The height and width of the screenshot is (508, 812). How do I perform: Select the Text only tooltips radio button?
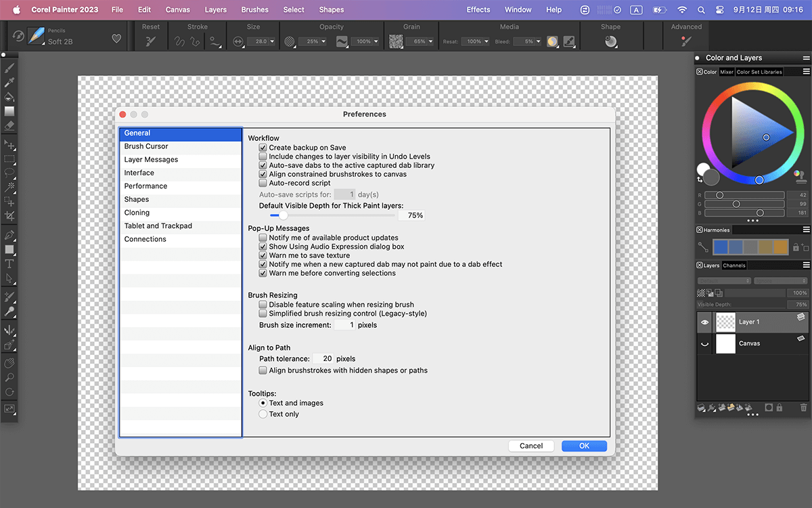click(263, 414)
